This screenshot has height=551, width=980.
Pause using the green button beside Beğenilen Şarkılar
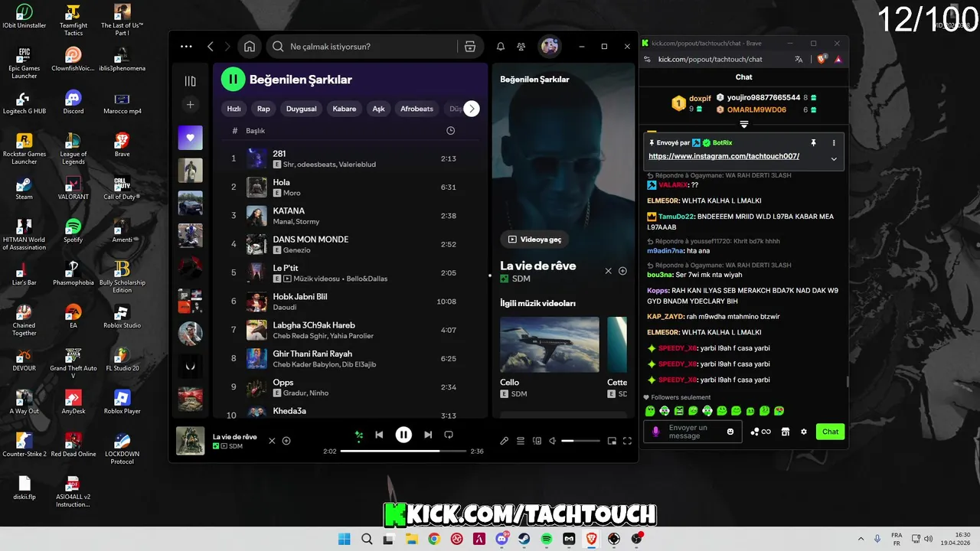coord(233,79)
